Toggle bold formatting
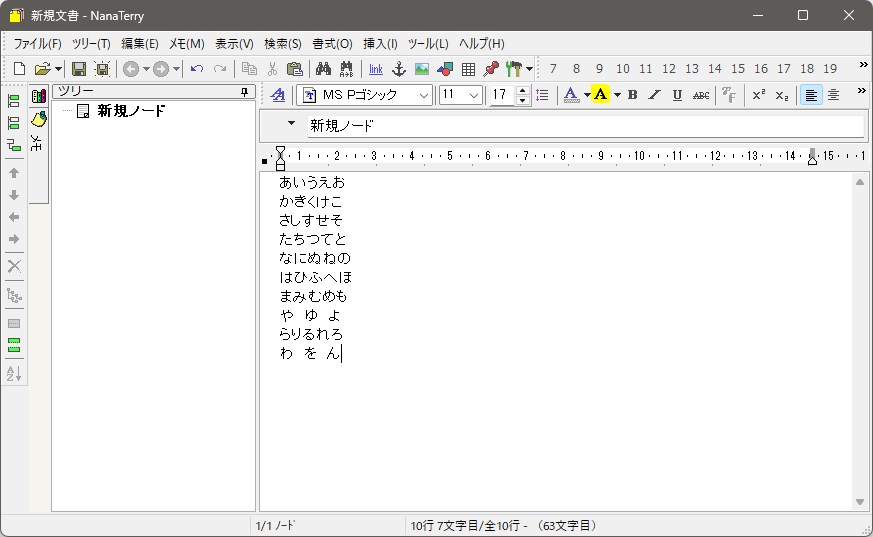 tap(632, 95)
